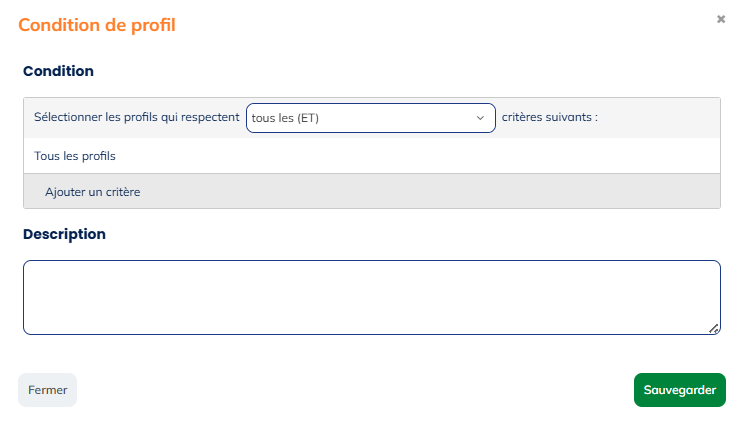Click the "Condition" section heading
Screen dimensions: 744x425
pyautogui.click(x=58, y=71)
